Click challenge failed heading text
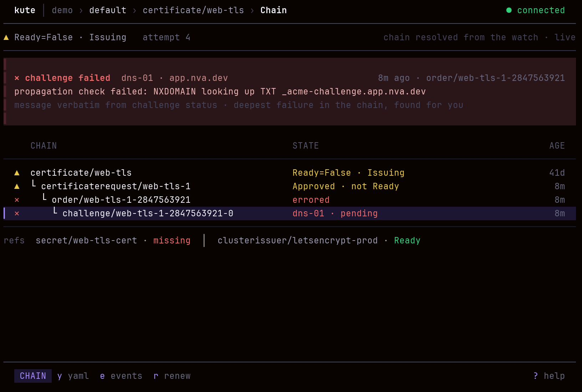The height and width of the screenshot is (392, 582). pos(68,78)
